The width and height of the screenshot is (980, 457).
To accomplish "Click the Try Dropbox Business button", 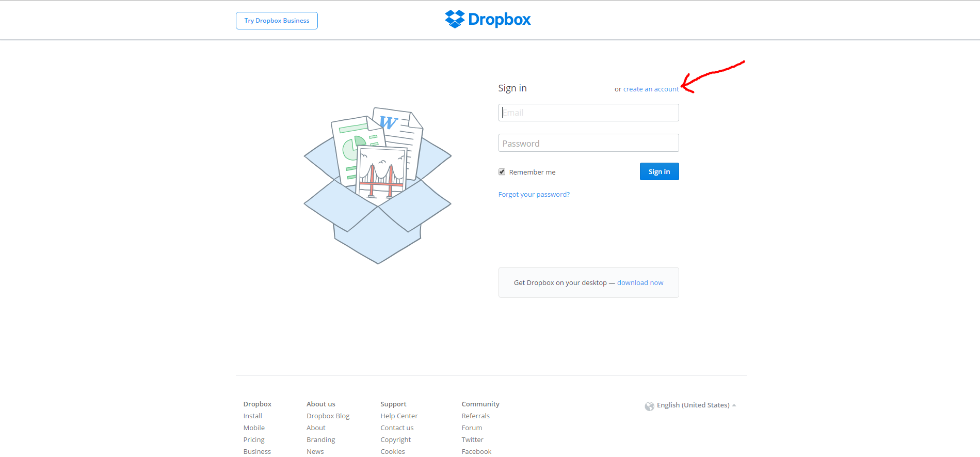I will point(277,21).
